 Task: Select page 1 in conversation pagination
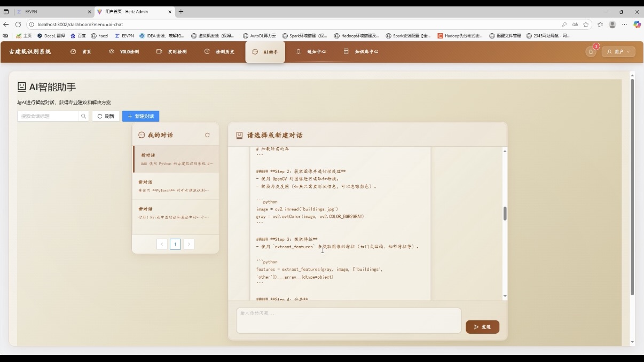point(175,244)
